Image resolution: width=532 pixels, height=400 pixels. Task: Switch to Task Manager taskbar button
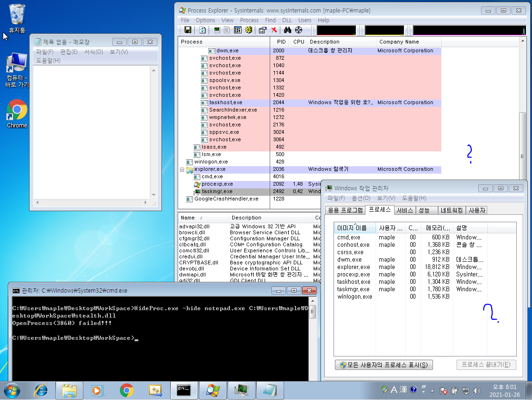[x=241, y=390]
